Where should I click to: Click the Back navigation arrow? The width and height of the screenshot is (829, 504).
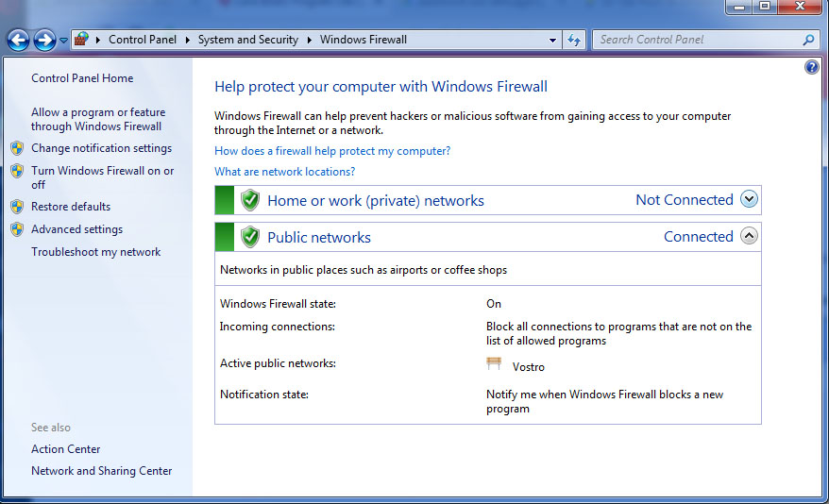click(19, 40)
